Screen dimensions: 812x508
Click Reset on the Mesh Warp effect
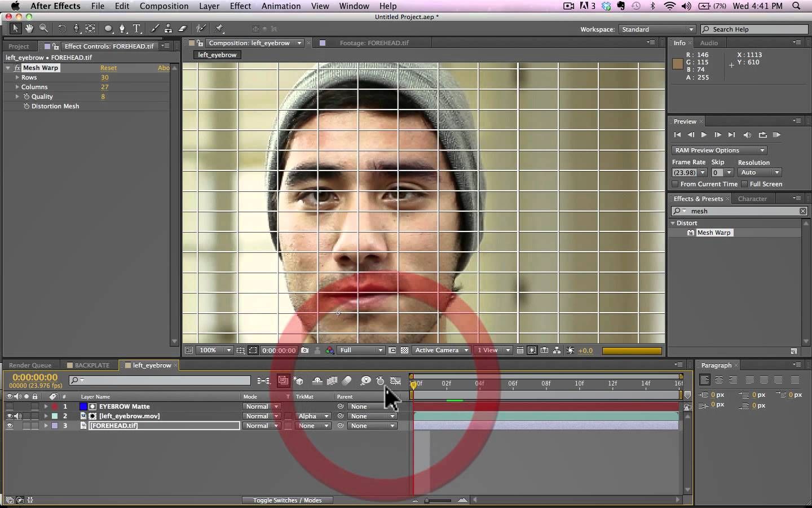tap(108, 68)
